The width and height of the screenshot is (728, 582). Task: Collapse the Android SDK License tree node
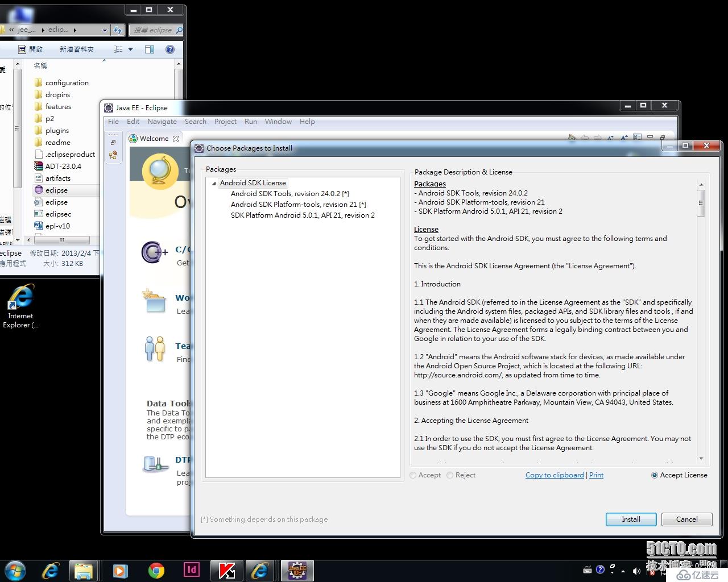point(214,183)
